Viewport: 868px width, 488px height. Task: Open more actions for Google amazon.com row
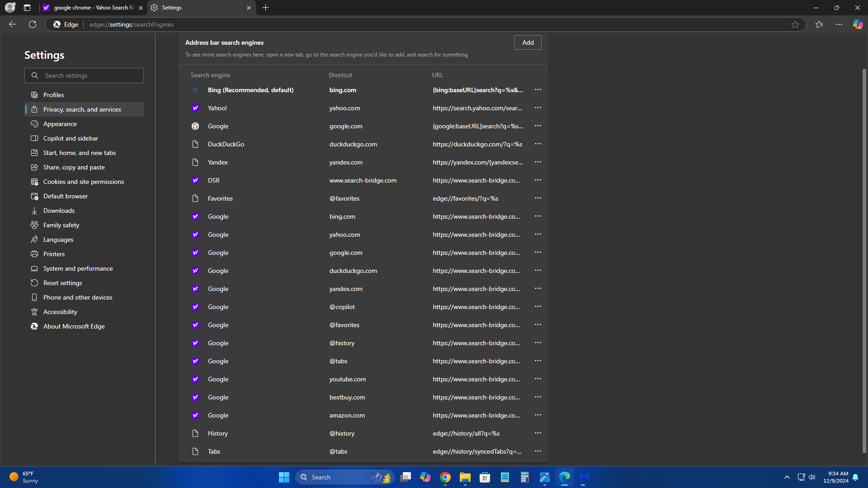(x=538, y=415)
